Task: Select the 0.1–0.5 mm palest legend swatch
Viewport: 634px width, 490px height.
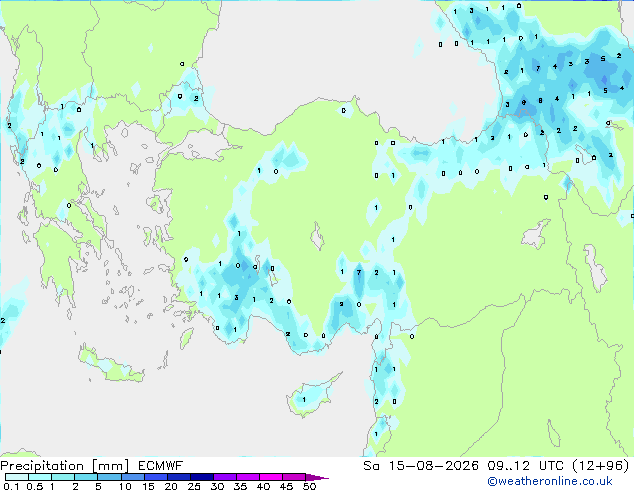Action: 17,477
